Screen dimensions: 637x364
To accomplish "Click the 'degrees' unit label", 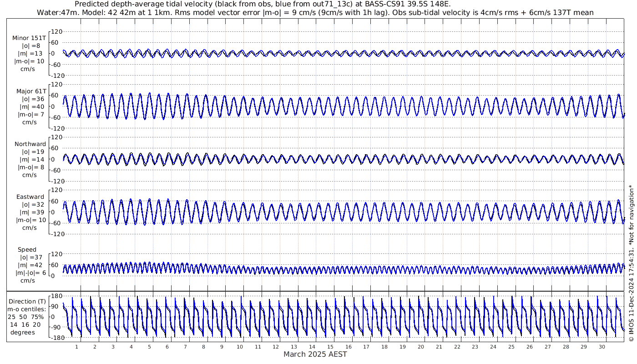I will 24,333.
